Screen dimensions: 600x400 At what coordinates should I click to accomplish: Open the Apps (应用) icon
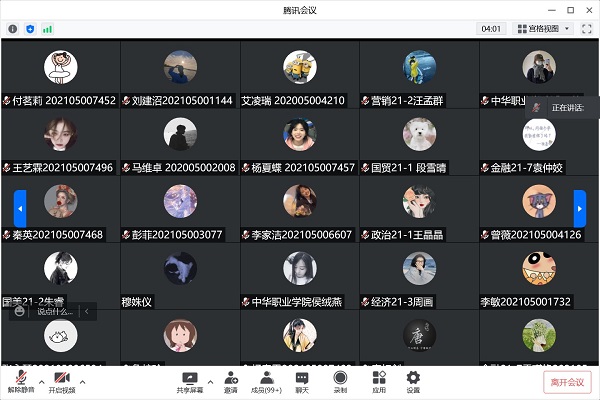click(x=379, y=382)
